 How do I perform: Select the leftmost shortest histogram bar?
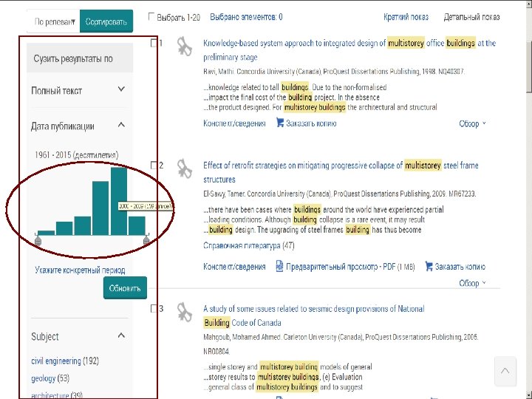(x=46, y=233)
